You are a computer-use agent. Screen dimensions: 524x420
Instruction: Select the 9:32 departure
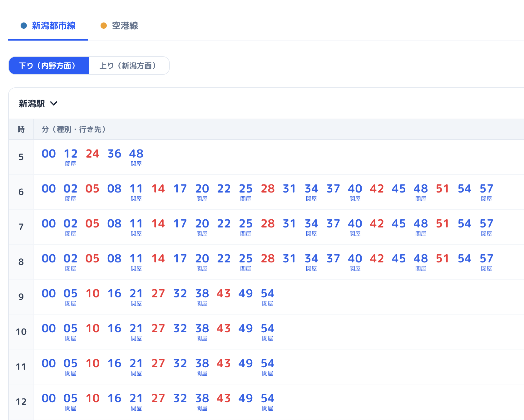click(180, 293)
